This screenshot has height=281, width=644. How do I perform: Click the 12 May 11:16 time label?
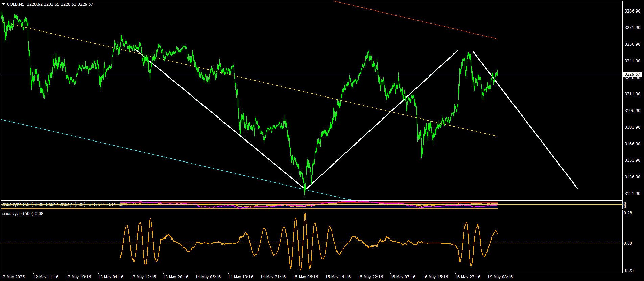click(46, 277)
